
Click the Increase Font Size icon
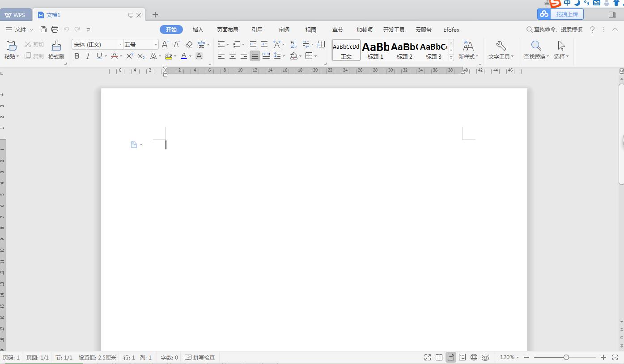(165, 44)
